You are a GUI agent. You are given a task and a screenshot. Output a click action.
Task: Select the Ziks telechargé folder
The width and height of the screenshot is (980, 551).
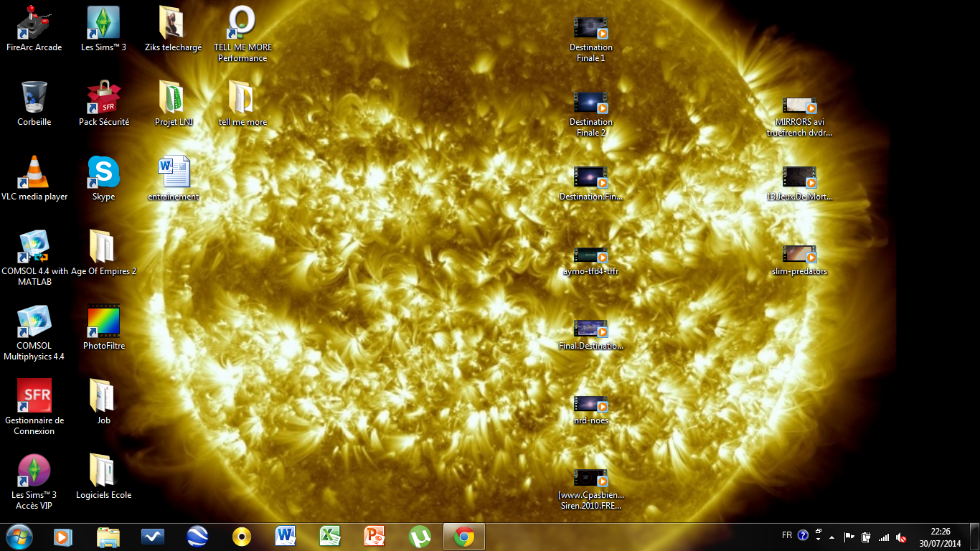tap(173, 29)
